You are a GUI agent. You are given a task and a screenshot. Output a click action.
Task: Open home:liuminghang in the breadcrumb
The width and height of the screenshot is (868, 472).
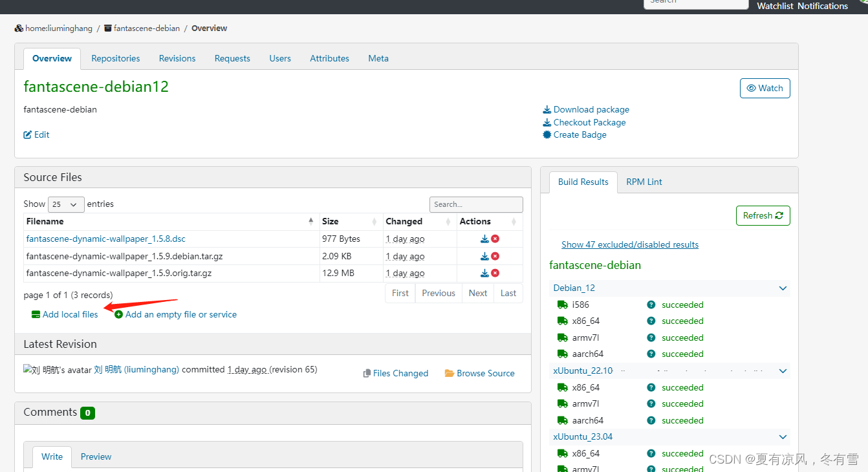[x=58, y=28]
